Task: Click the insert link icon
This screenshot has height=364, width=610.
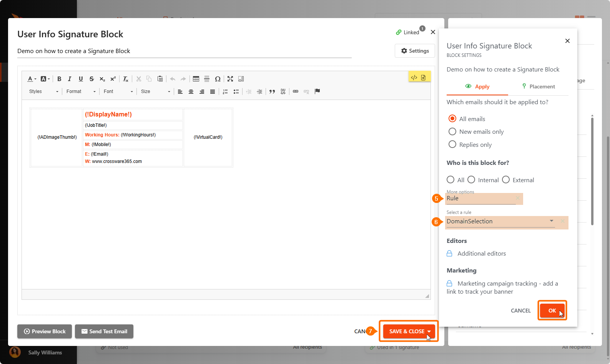Action: (296, 91)
